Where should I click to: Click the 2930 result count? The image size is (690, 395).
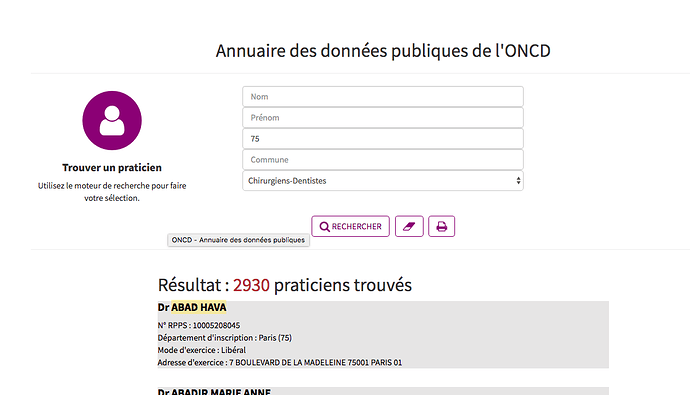tap(251, 285)
